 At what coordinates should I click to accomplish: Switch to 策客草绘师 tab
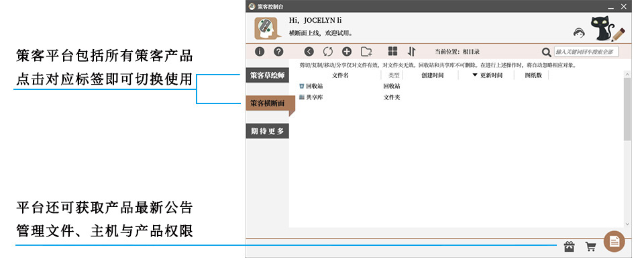tap(268, 76)
